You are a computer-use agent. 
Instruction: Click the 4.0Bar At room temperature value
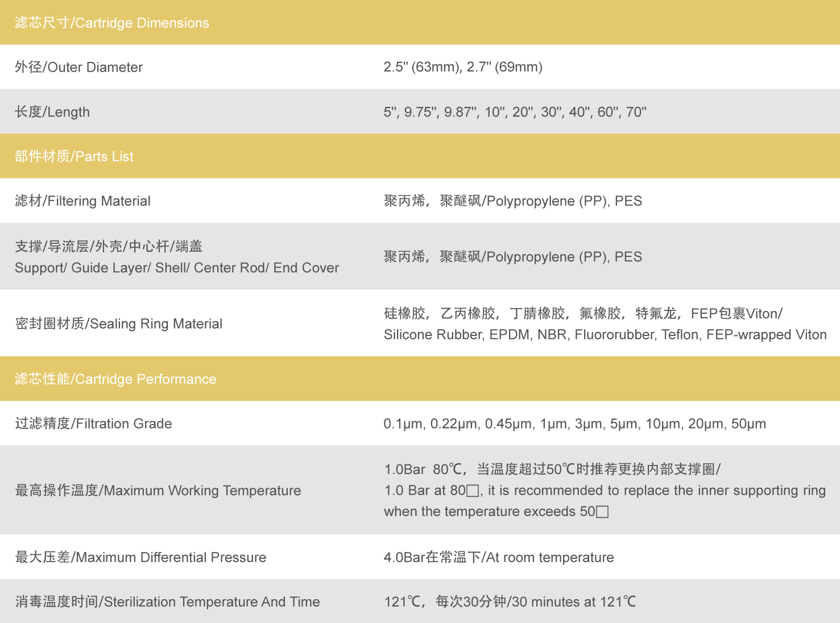pyautogui.click(x=499, y=557)
